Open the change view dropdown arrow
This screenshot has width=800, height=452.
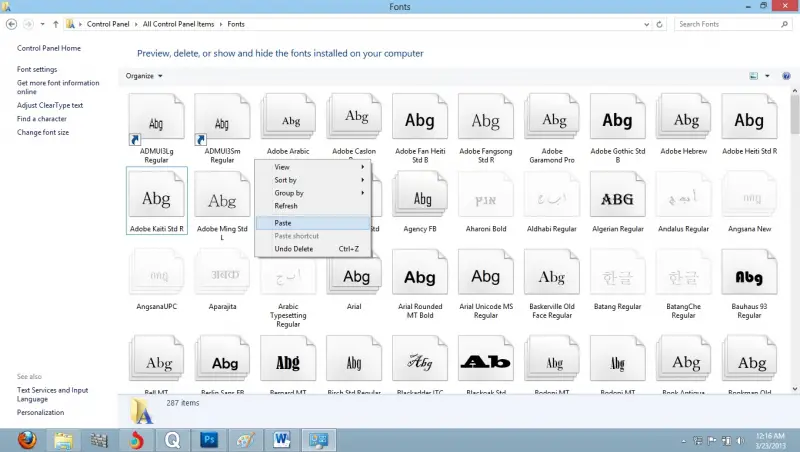tap(767, 76)
